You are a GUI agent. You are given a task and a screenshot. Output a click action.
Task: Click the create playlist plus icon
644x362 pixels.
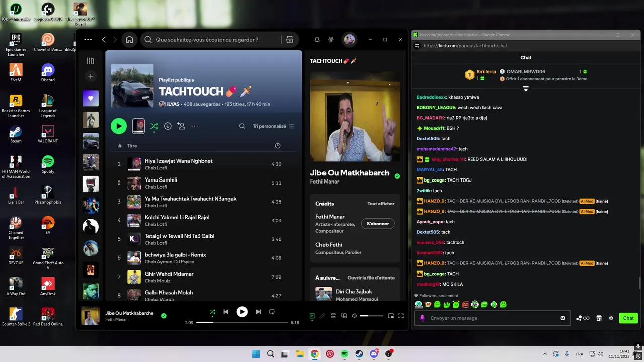coord(91,76)
